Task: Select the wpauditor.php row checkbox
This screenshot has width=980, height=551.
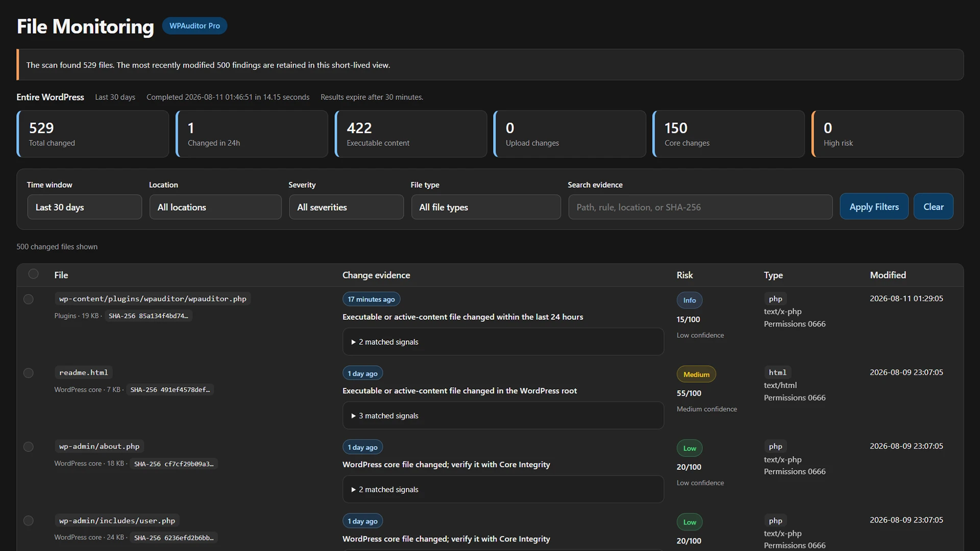Action: [x=29, y=299]
